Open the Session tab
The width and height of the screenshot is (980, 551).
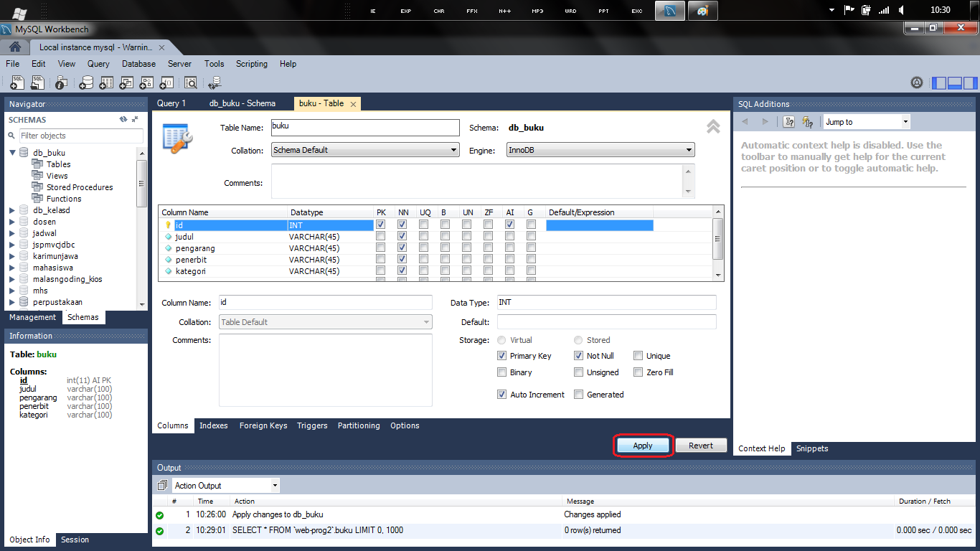[x=75, y=540]
